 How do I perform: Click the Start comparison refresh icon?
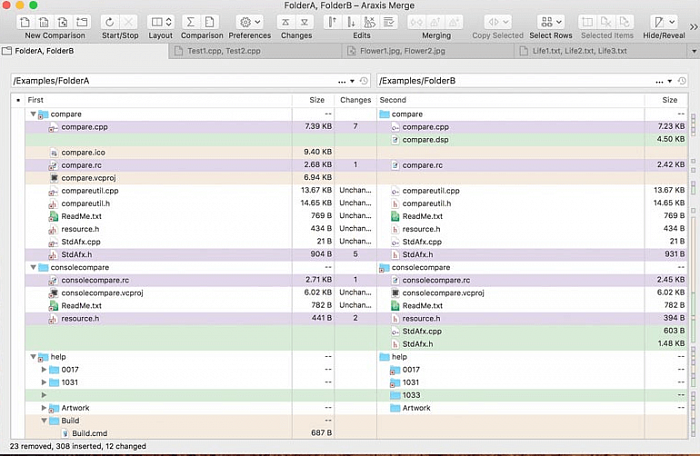coord(110,22)
